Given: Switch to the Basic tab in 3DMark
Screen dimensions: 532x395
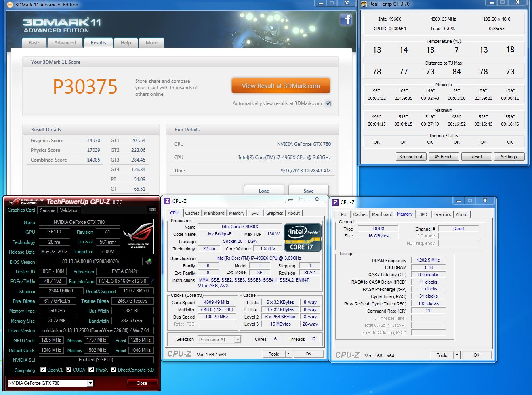Looking at the screenshot, I should (34, 43).
